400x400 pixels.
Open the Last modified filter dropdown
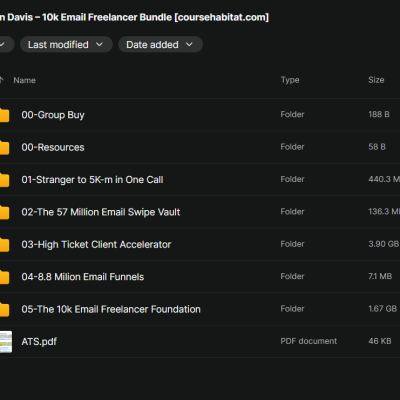click(66, 44)
